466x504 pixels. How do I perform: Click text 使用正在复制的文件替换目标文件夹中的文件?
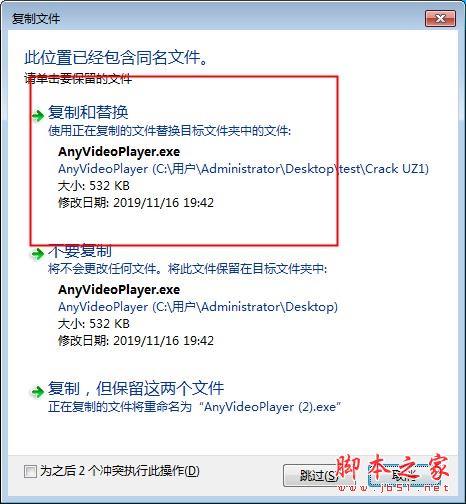pos(169,131)
